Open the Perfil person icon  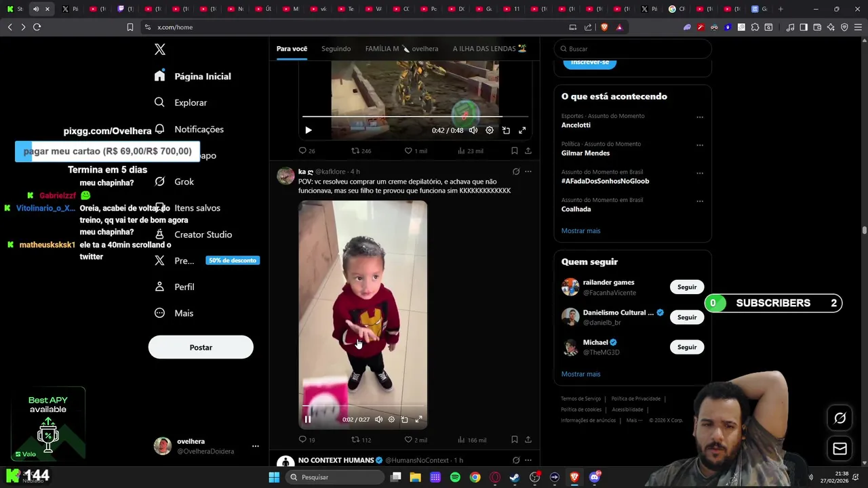[x=159, y=287]
